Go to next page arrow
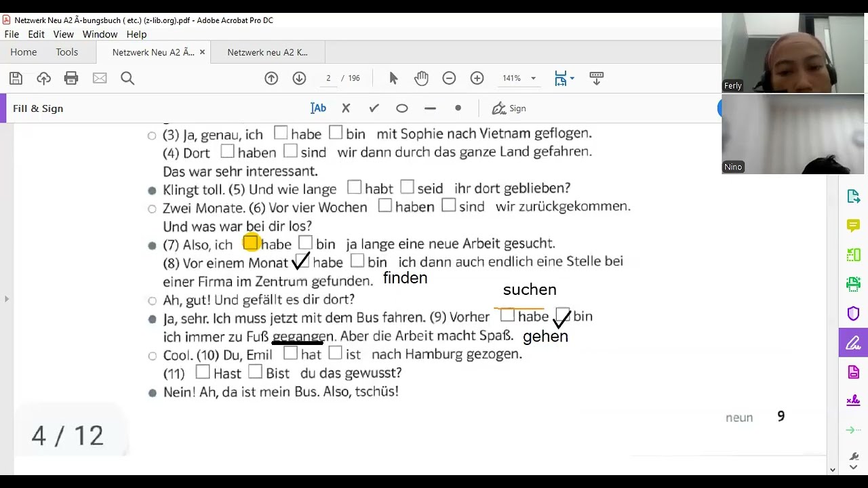This screenshot has width=868, height=488. [x=299, y=79]
